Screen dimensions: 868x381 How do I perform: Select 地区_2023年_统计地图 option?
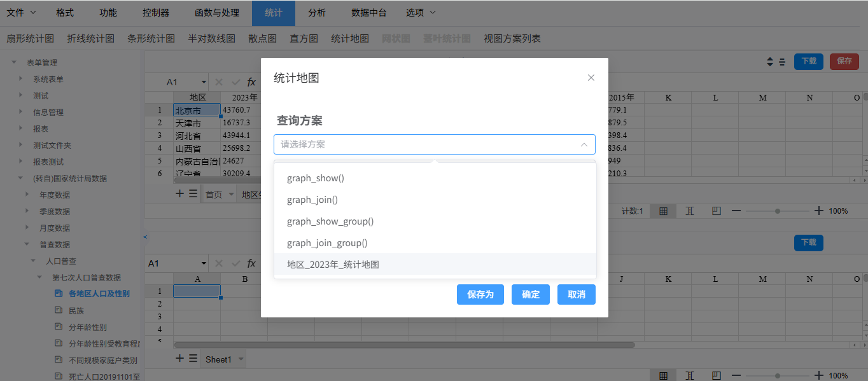click(333, 265)
